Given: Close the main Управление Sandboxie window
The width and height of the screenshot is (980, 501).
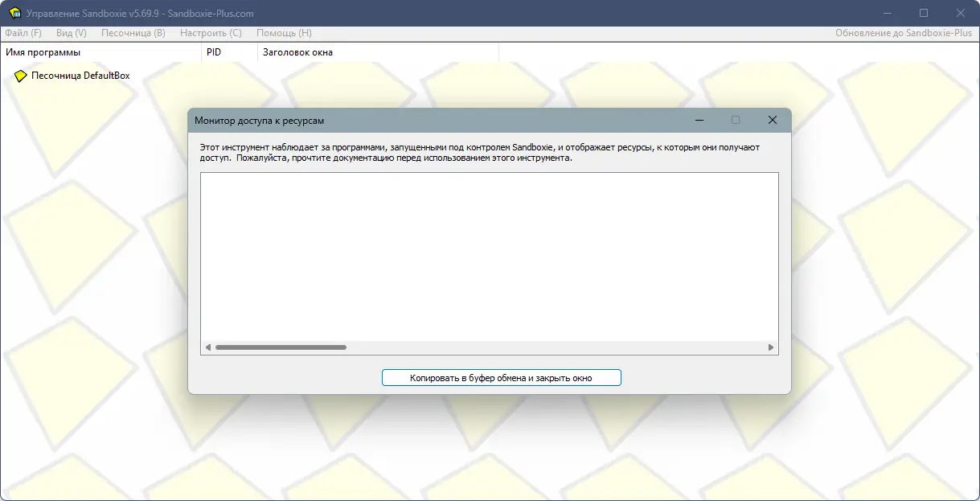Looking at the screenshot, I should click(x=960, y=13).
